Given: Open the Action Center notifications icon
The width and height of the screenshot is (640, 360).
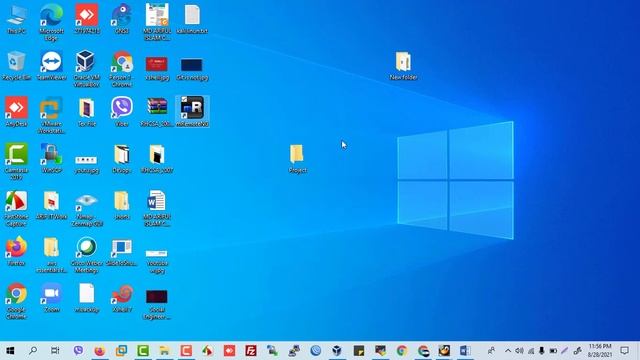Looking at the screenshot, I should 624,351.
